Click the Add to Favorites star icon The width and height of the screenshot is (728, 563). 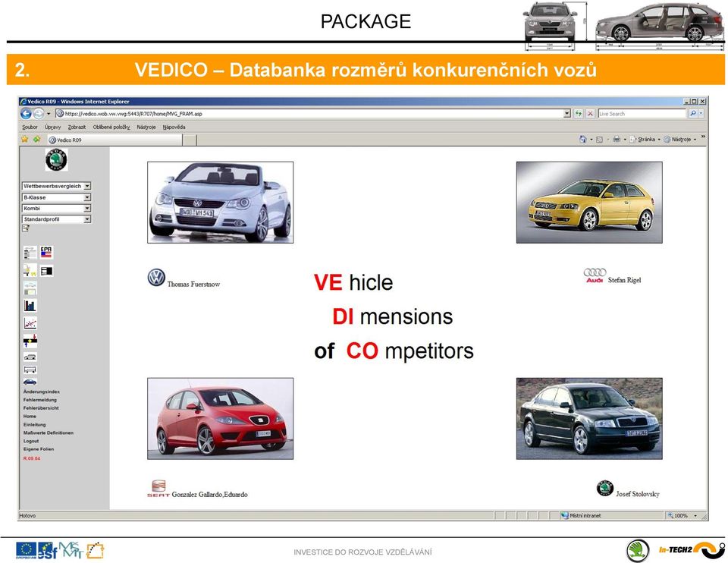point(36,139)
